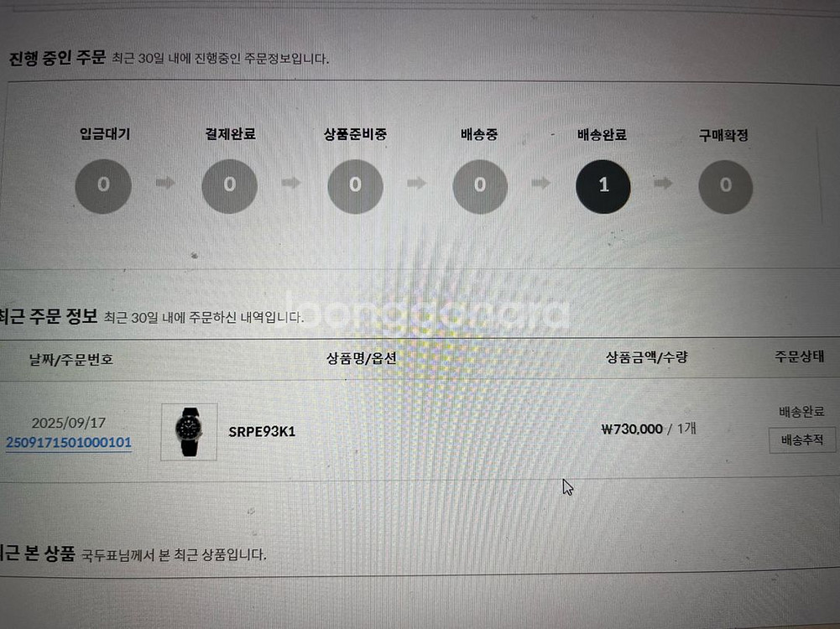
Task: Click the SRPE93K1 product name
Action: (x=262, y=431)
